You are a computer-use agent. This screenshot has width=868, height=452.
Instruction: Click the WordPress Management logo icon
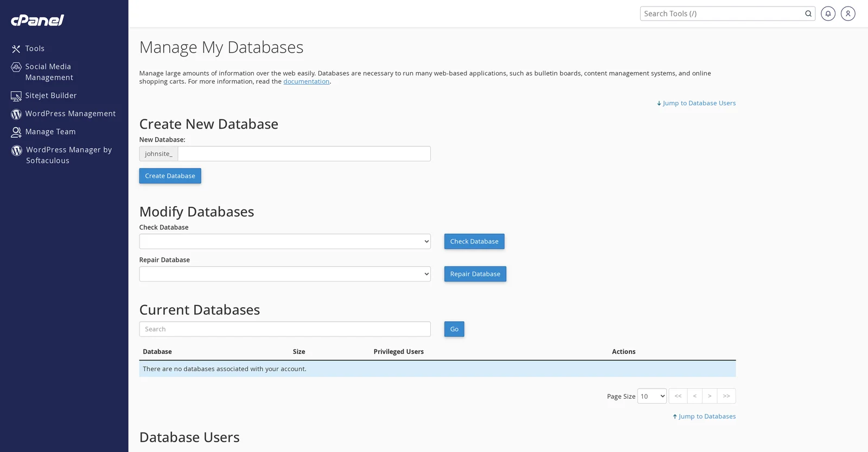16,114
